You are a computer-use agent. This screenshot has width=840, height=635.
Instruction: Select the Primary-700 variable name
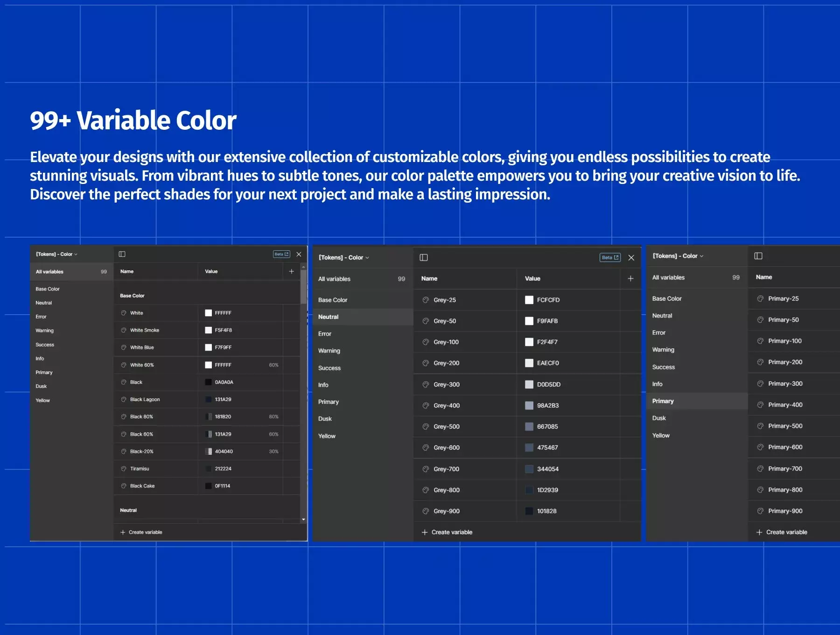pyautogui.click(x=785, y=468)
